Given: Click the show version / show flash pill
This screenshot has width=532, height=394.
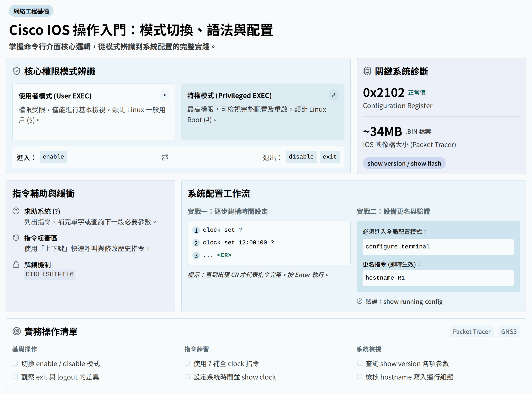Looking at the screenshot, I should click(404, 163).
